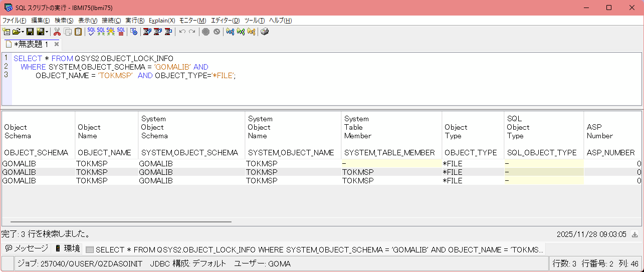Open the ツール(T) menu

255,21
